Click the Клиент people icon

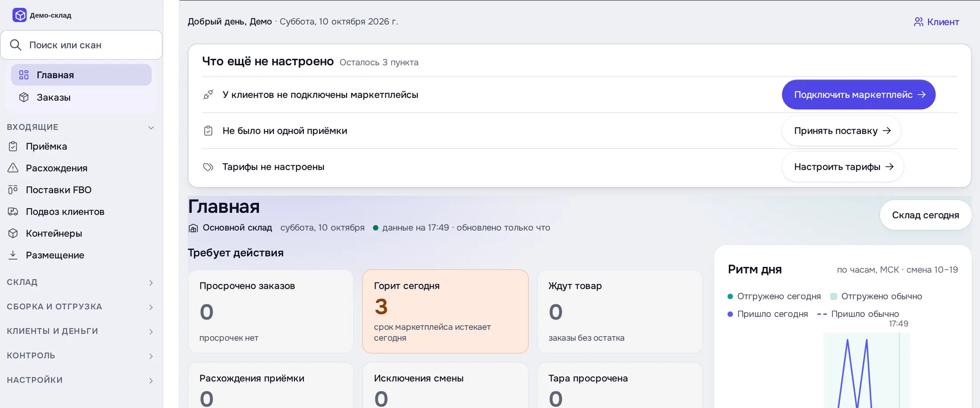tap(919, 22)
